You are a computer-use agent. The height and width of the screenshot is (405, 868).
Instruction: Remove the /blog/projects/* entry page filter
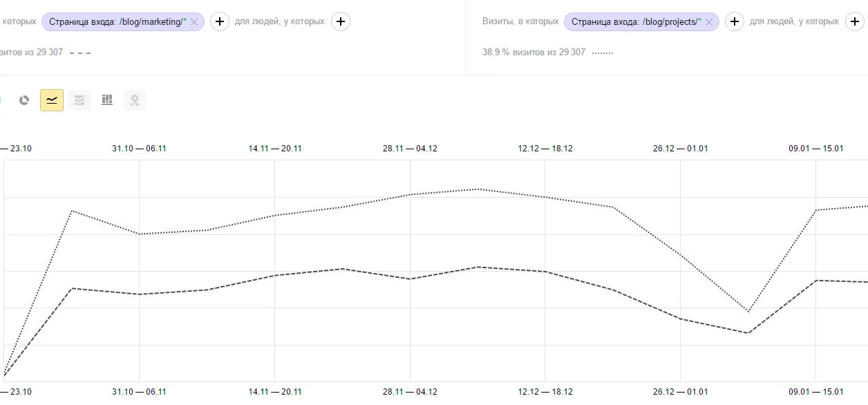point(709,22)
